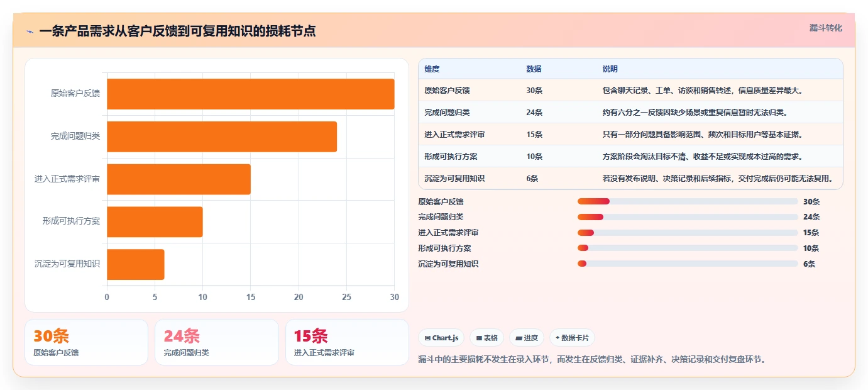The image size is (868, 390).
Task: Click the 完成问题归类 y-axis label on chart
Action: (75, 136)
